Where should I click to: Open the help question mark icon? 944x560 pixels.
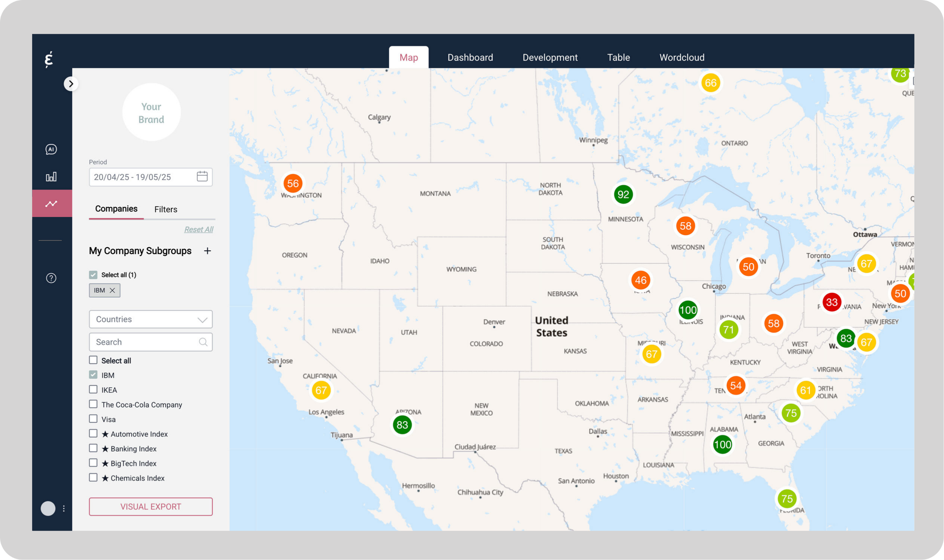[x=51, y=278]
